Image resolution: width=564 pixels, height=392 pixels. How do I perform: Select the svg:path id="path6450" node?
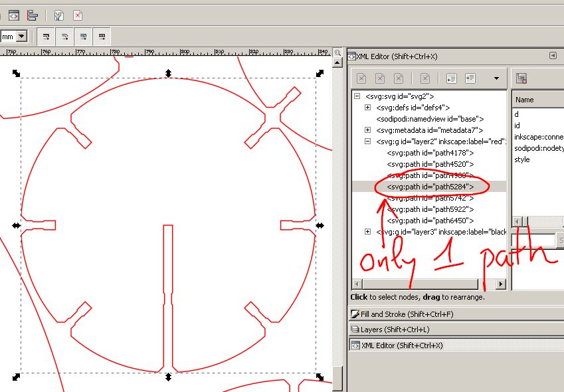430,221
